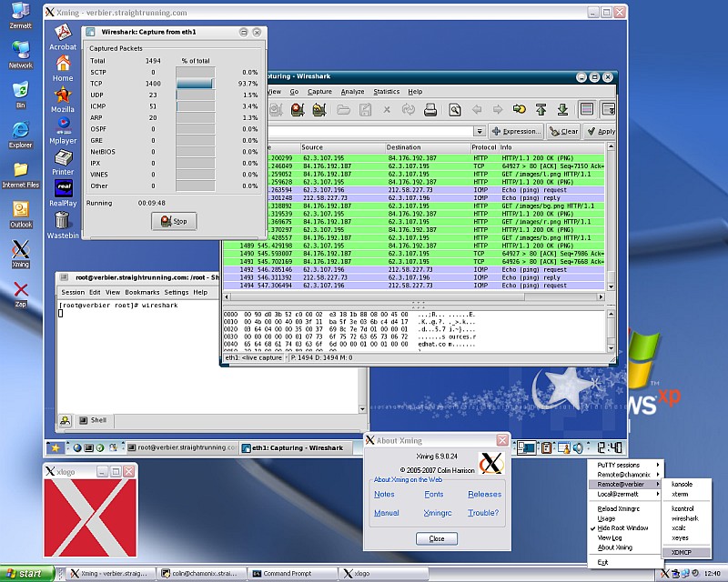Open the Help menu in Wireshark
The width and height of the screenshot is (728, 582).
point(415,92)
